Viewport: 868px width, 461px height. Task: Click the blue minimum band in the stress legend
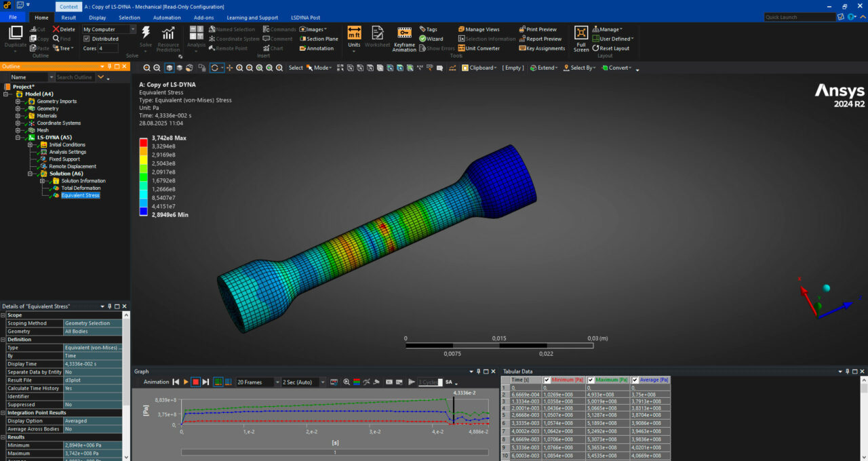(x=143, y=211)
